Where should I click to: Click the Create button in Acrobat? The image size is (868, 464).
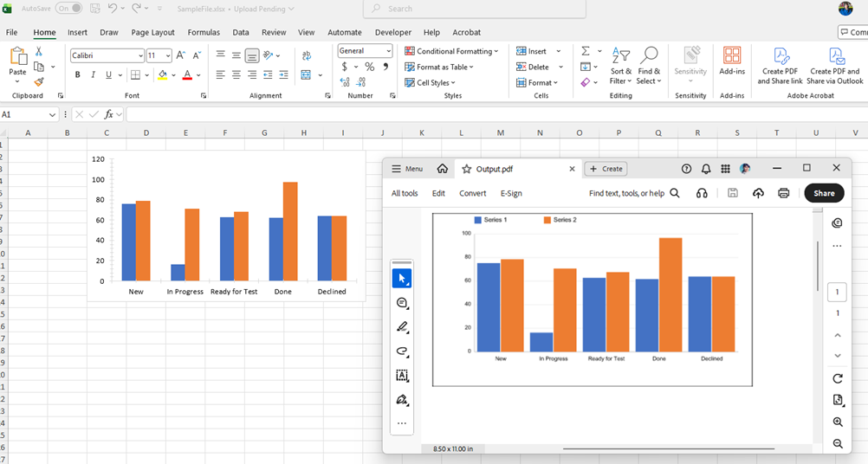click(606, 169)
